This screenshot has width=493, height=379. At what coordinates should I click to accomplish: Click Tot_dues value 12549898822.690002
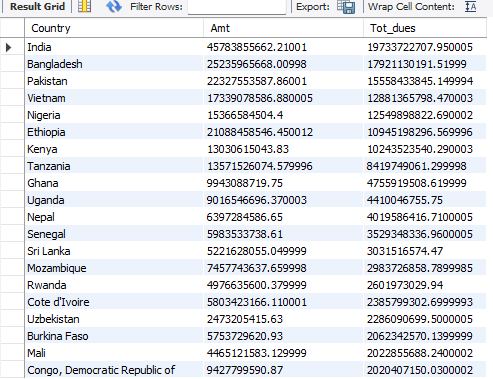(420, 115)
